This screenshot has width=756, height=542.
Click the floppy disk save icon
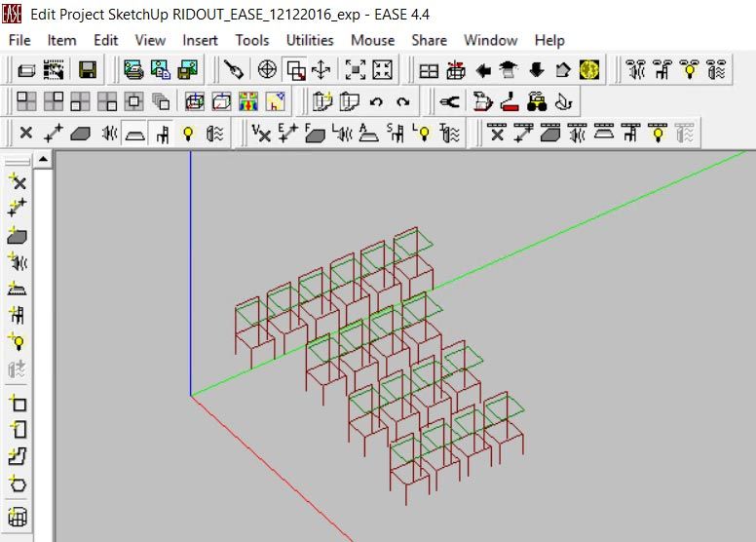click(x=88, y=70)
